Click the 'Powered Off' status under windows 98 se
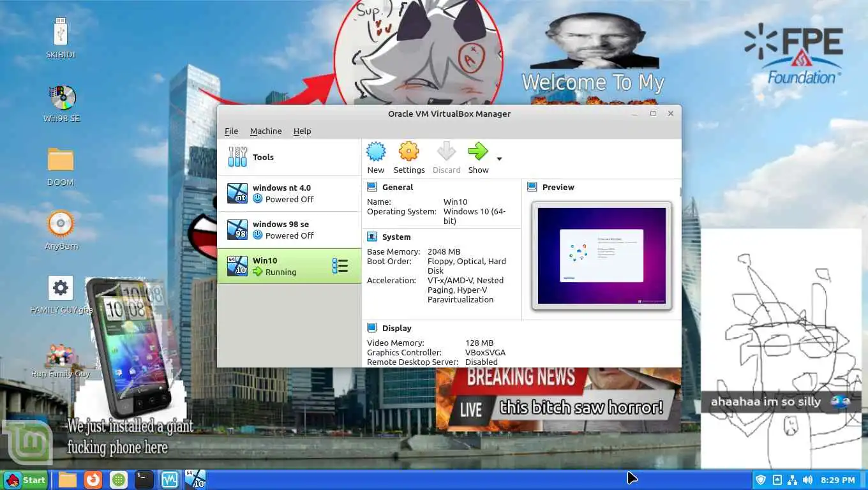Image resolution: width=868 pixels, height=490 pixels. (x=290, y=235)
